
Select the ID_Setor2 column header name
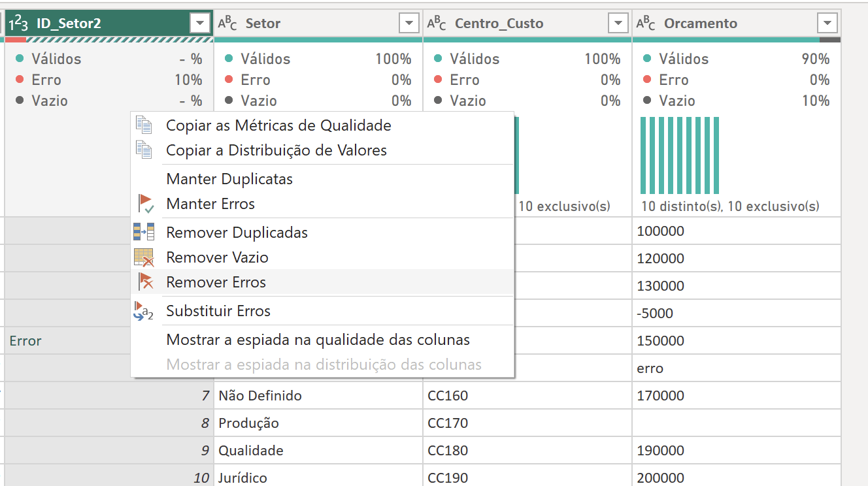(x=69, y=24)
